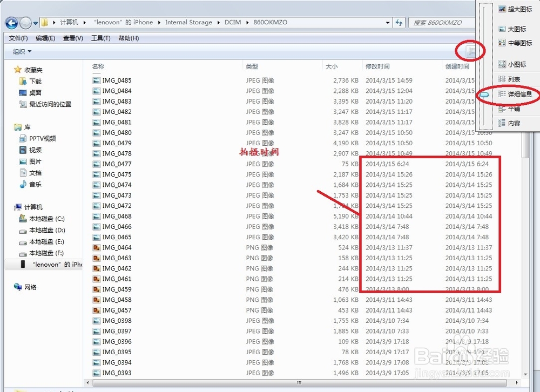540x392 pixels.
Task: Click the horizontal scrollbar thumb
Action: tap(299, 383)
